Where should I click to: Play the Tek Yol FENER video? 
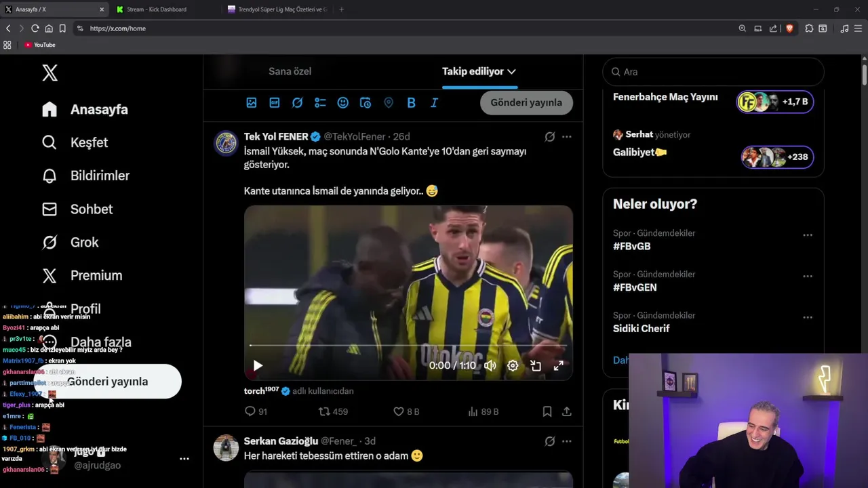258,366
